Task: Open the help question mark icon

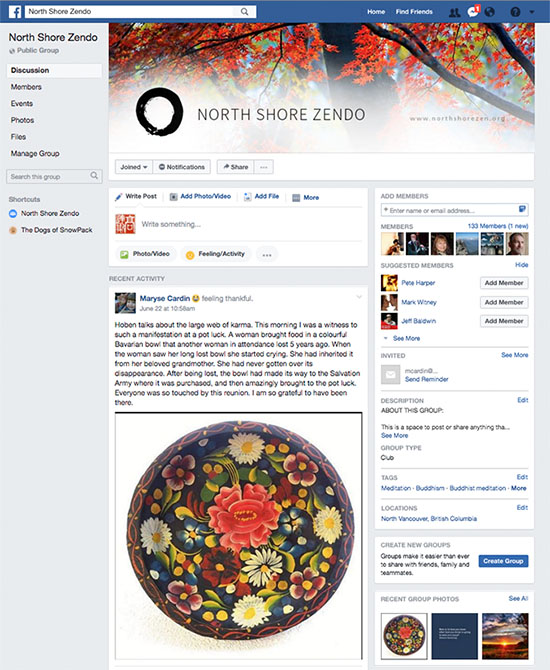Action: pyautogui.click(x=515, y=12)
